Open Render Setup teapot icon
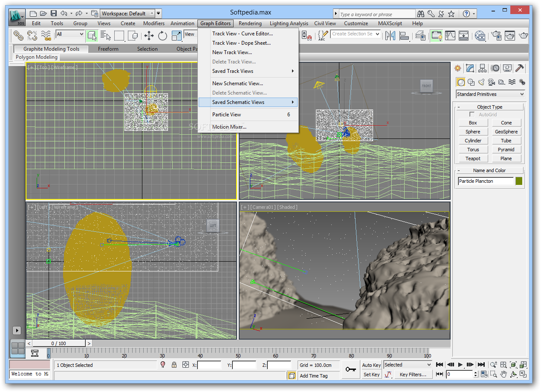 click(x=496, y=35)
